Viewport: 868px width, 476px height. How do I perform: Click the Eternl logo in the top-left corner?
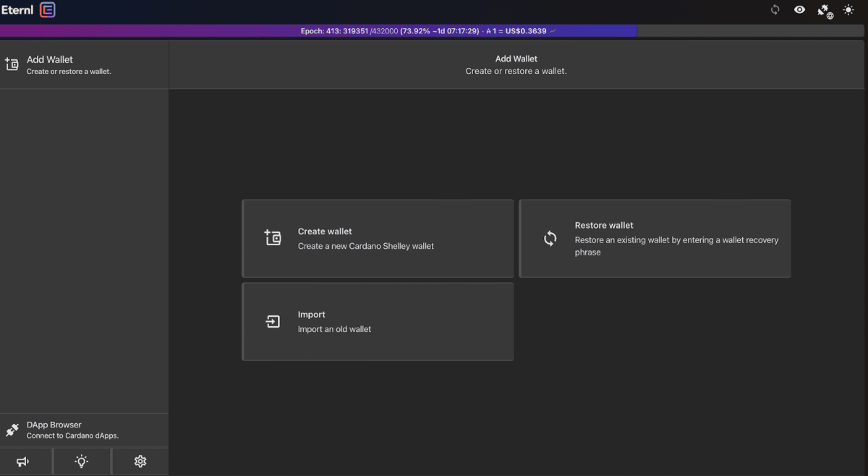29,10
